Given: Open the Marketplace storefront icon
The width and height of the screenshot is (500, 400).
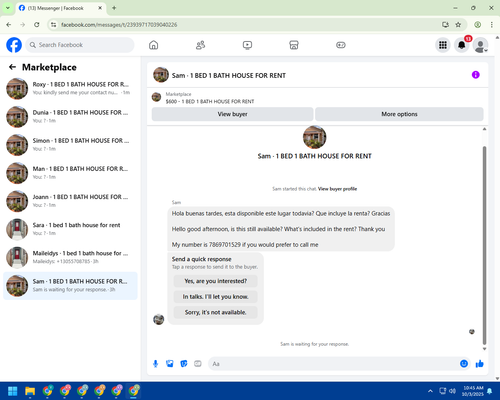Looking at the screenshot, I should [294, 45].
